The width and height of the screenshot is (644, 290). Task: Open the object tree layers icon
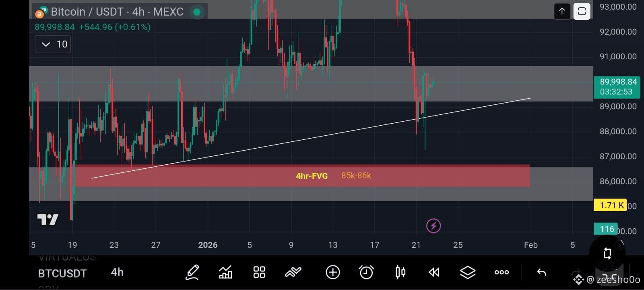(x=468, y=273)
